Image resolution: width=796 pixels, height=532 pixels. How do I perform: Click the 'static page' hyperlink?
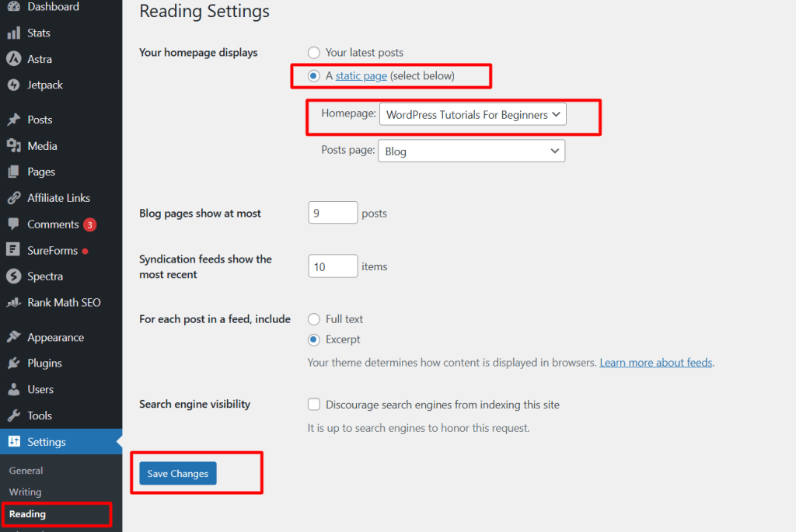[x=361, y=76]
